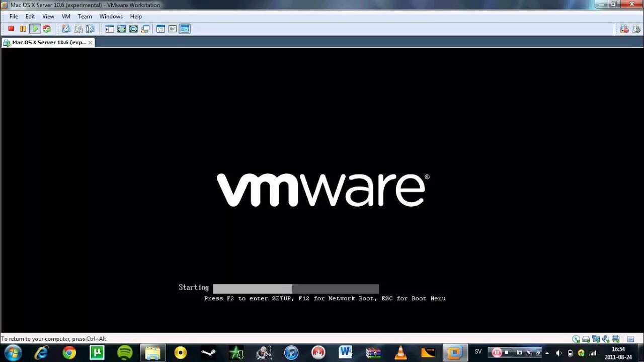The height and width of the screenshot is (362, 644).
Task: Click the yellow disc app in taskbar
Action: (181, 353)
